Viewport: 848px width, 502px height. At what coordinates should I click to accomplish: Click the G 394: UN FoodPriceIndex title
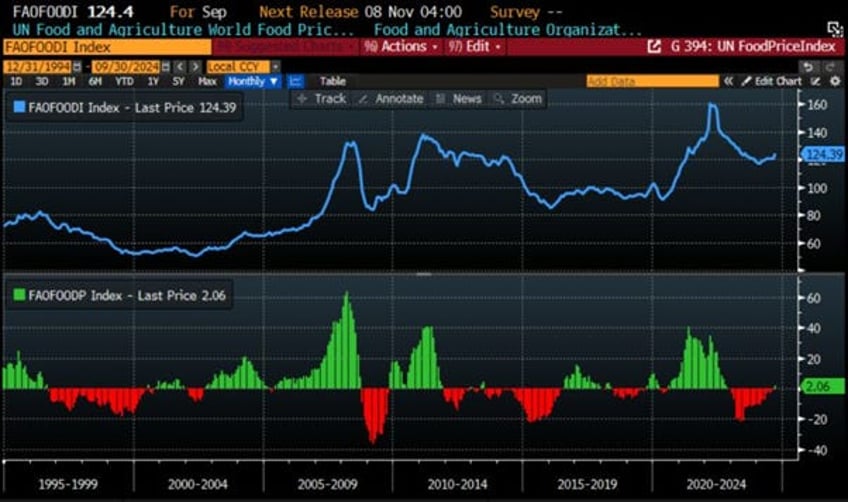(753, 47)
